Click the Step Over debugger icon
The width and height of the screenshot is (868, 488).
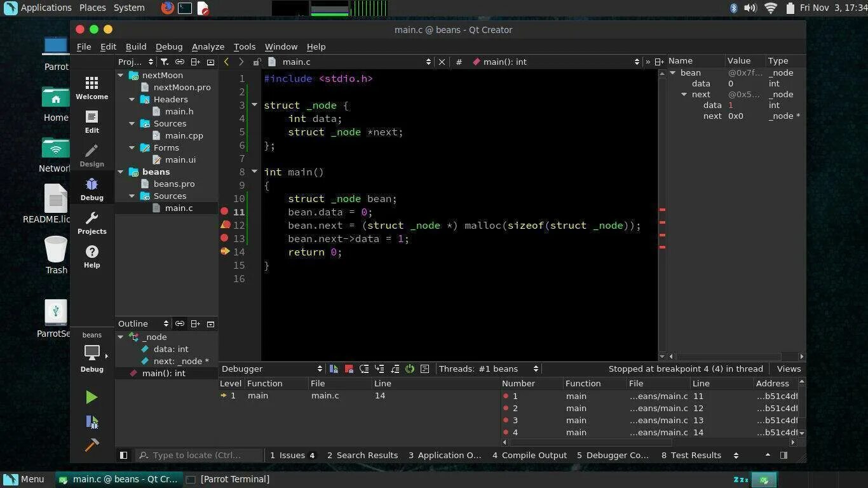point(364,369)
